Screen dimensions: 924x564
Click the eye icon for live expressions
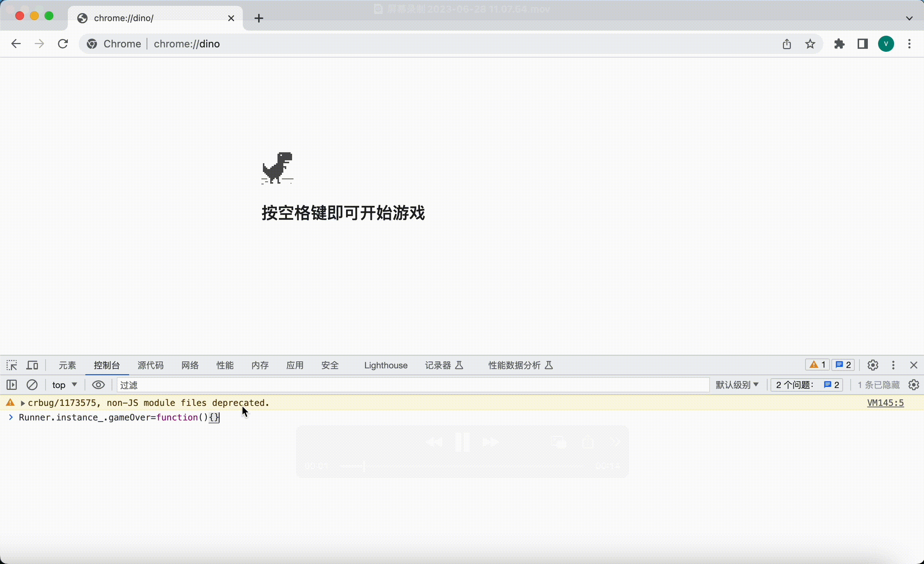98,384
